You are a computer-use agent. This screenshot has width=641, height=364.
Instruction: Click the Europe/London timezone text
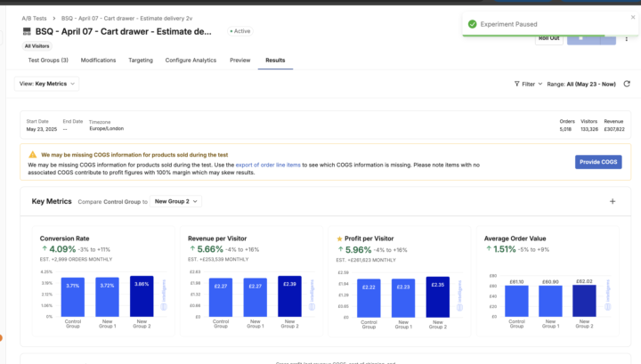click(106, 128)
